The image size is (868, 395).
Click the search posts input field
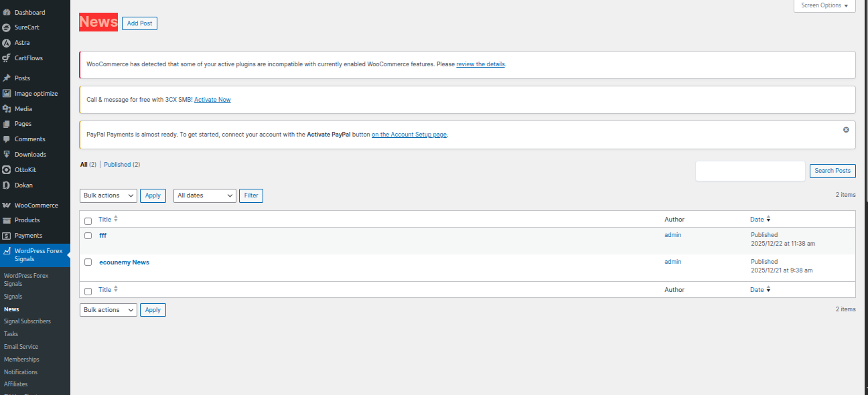750,171
